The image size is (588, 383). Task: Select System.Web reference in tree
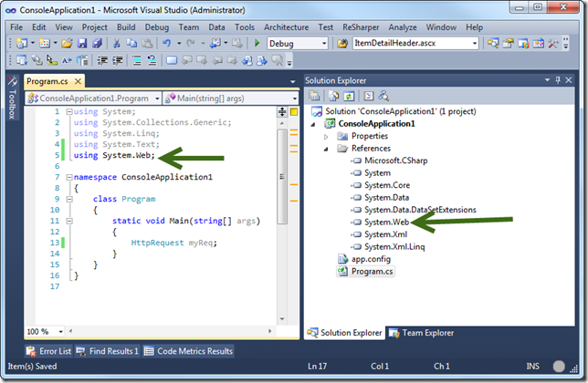pyautogui.click(x=386, y=223)
